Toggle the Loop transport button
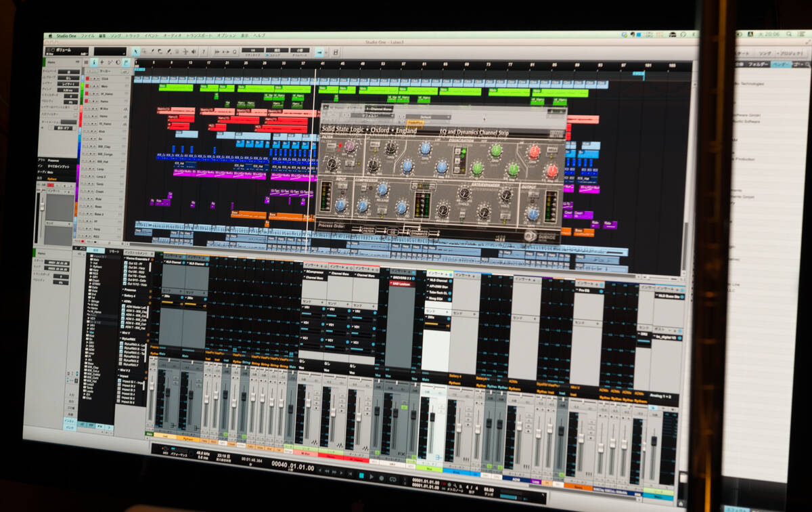This screenshot has height=512, width=812. [x=394, y=478]
